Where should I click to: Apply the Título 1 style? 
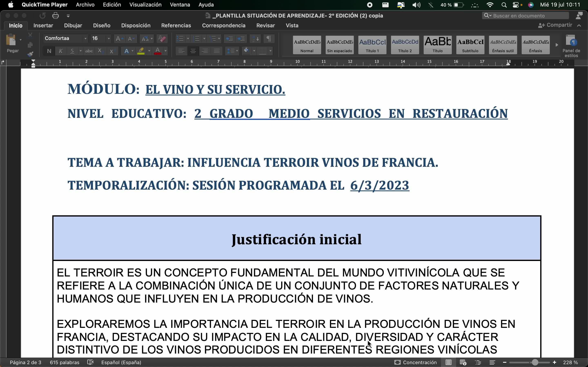coord(372,45)
